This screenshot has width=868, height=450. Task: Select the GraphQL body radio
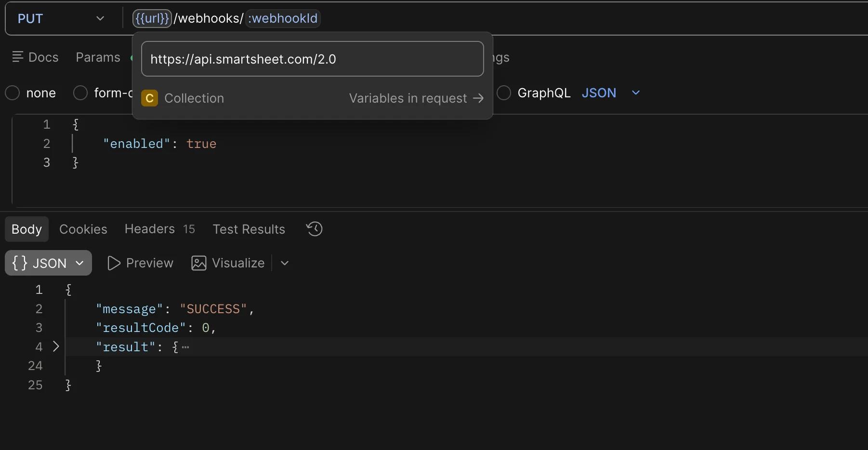(504, 93)
